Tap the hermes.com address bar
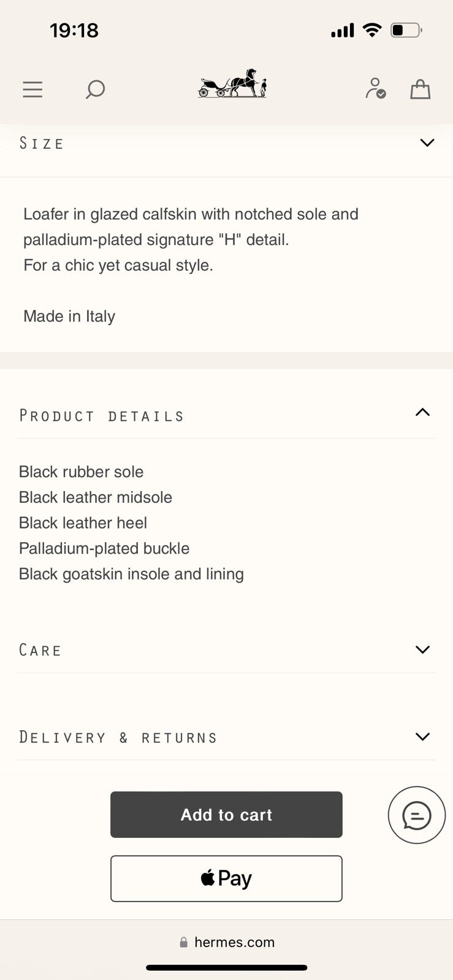453x980 pixels. 234,942
